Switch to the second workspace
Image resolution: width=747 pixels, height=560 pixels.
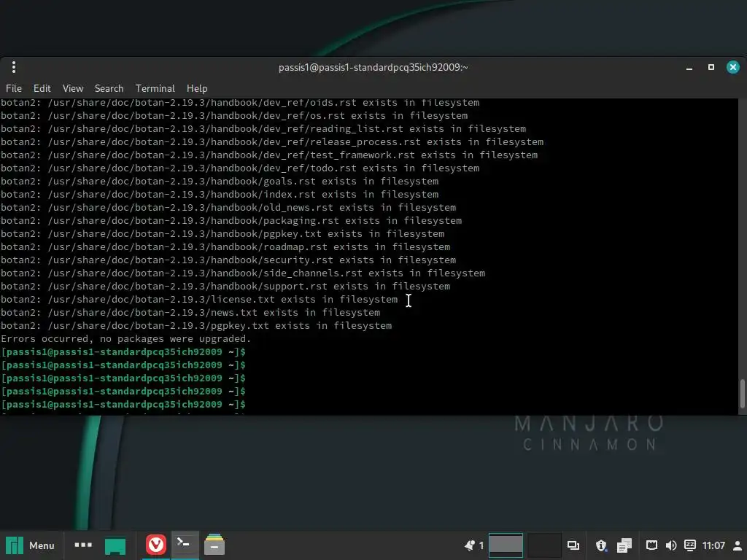(543, 545)
